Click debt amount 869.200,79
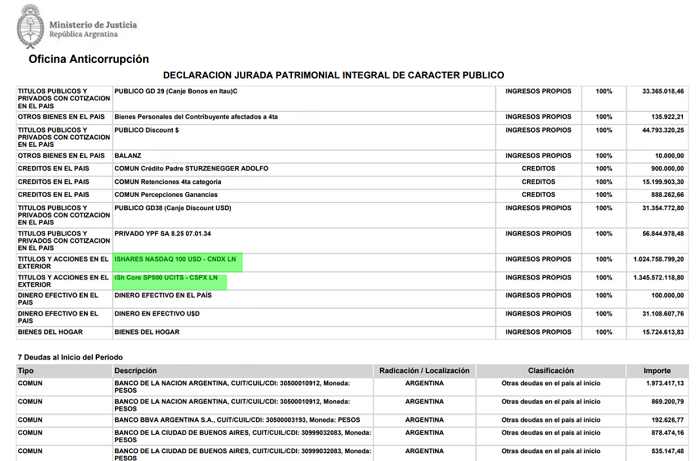The height and width of the screenshot is (461, 700). [x=667, y=402]
